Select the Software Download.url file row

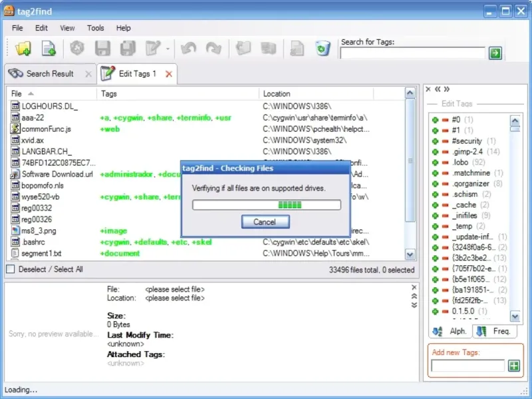pyautogui.click(x=206, y=174)
